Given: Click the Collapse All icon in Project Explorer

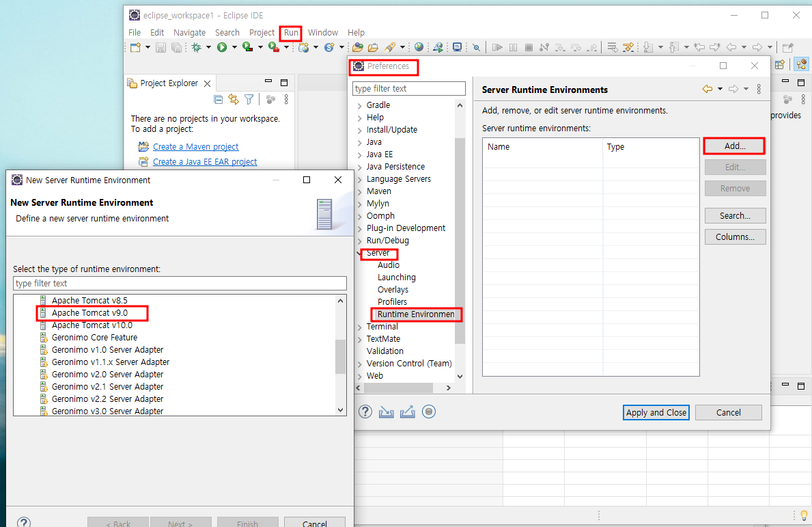Looking at the screenshot, I should coord(218,100).
